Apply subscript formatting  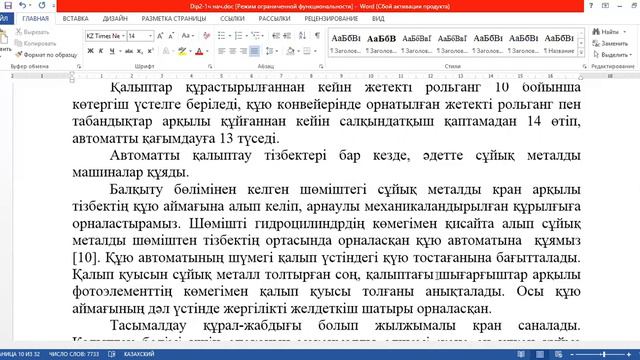tap(140, 51)
